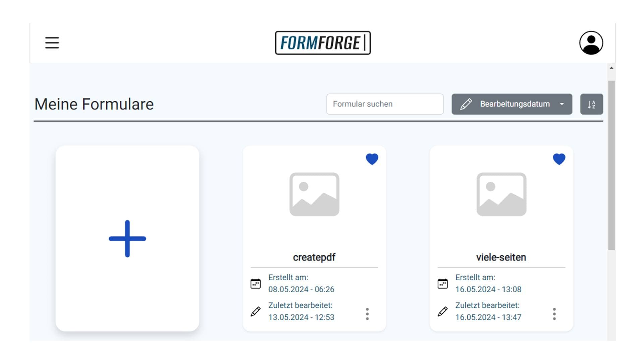Open the user profile avatar
Screen dimensions: 644x362
[x=591, y=43]
